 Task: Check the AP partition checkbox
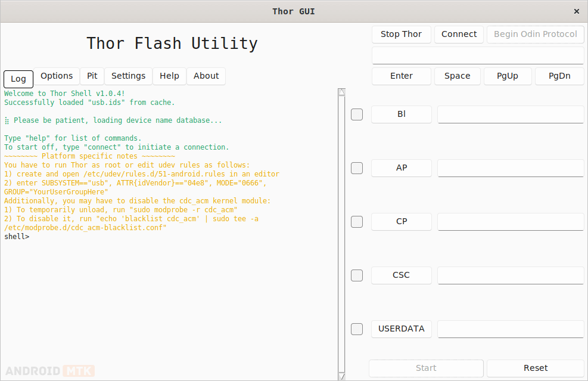click(x=356, y=168)
